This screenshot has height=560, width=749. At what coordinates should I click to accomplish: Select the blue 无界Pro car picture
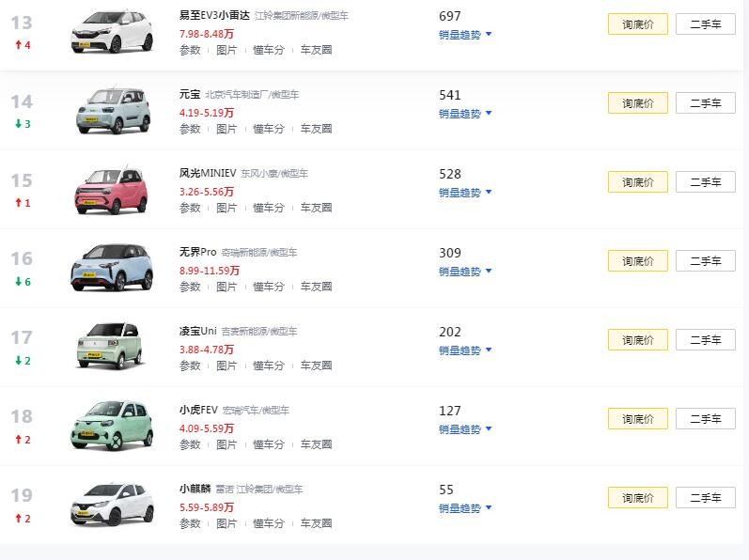click(111, 269)
